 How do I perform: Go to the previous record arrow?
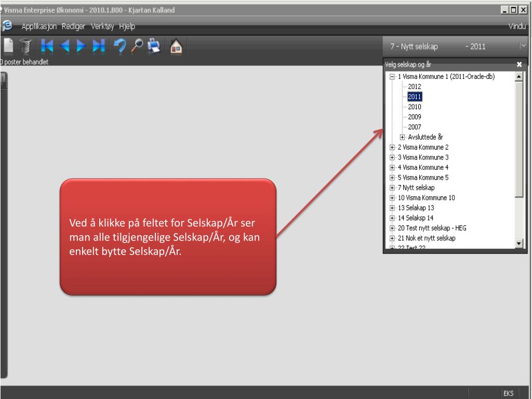click(64, 46)
